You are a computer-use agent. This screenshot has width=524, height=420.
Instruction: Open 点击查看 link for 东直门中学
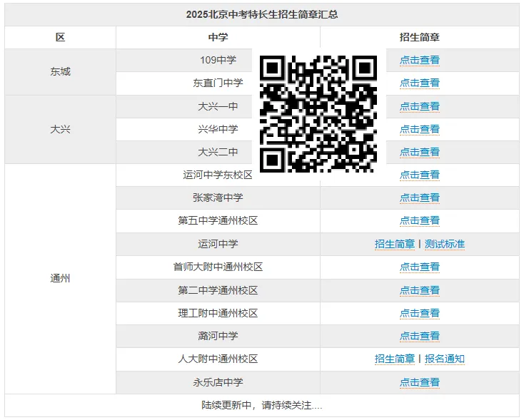tap(419, 83)
